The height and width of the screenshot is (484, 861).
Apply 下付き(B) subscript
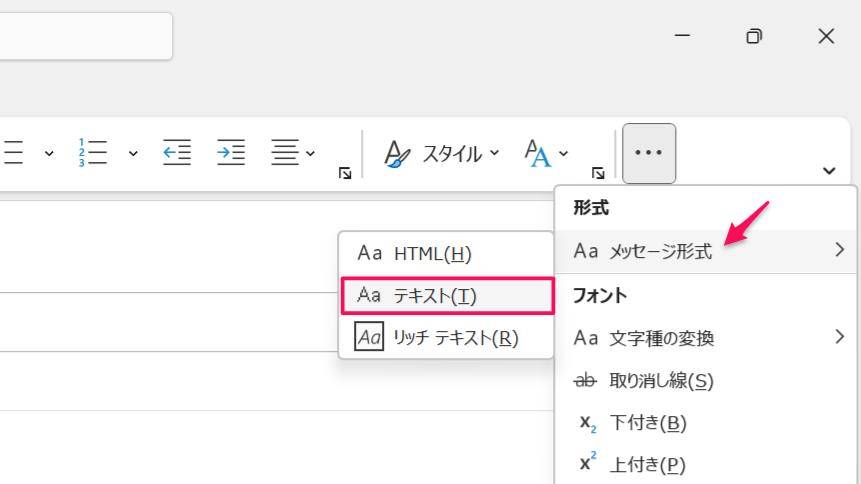706,422
